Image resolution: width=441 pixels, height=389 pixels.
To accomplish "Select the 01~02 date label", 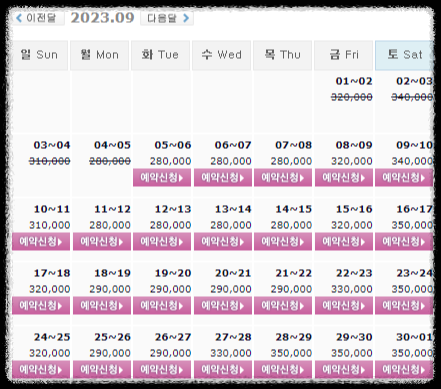I will point(354,81).
